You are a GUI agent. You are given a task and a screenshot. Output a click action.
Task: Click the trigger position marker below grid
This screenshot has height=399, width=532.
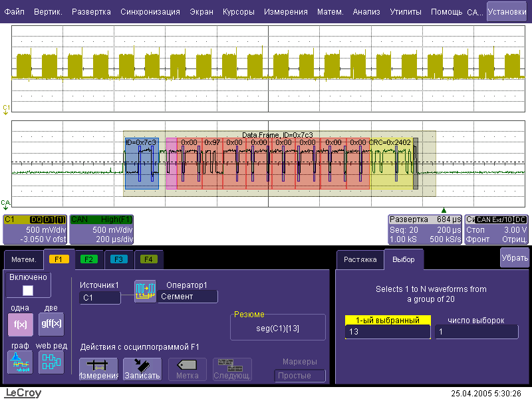[x=444, y=210]
